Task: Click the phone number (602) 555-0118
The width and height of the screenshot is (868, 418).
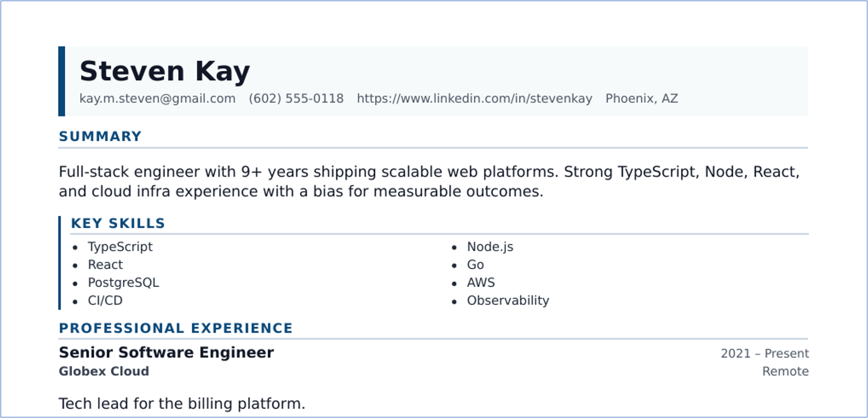Action: 296,99
